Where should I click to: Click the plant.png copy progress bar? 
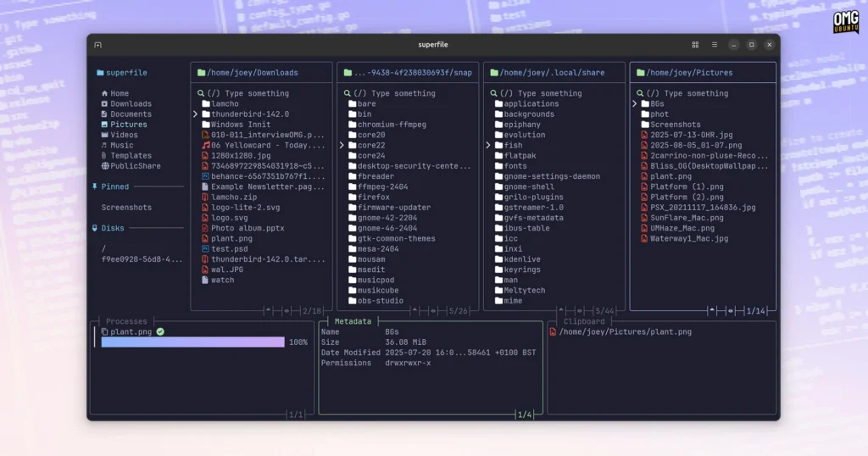(x=192, y=342)
